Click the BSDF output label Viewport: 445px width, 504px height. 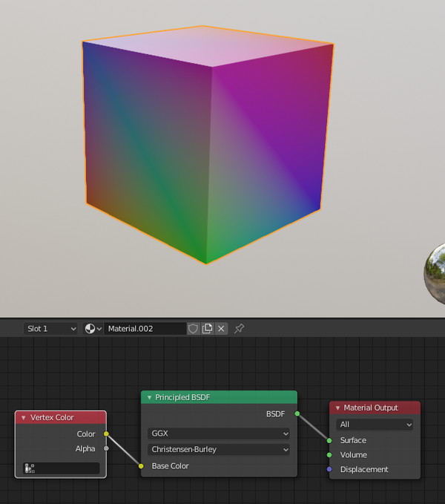(x=275, y=414)
